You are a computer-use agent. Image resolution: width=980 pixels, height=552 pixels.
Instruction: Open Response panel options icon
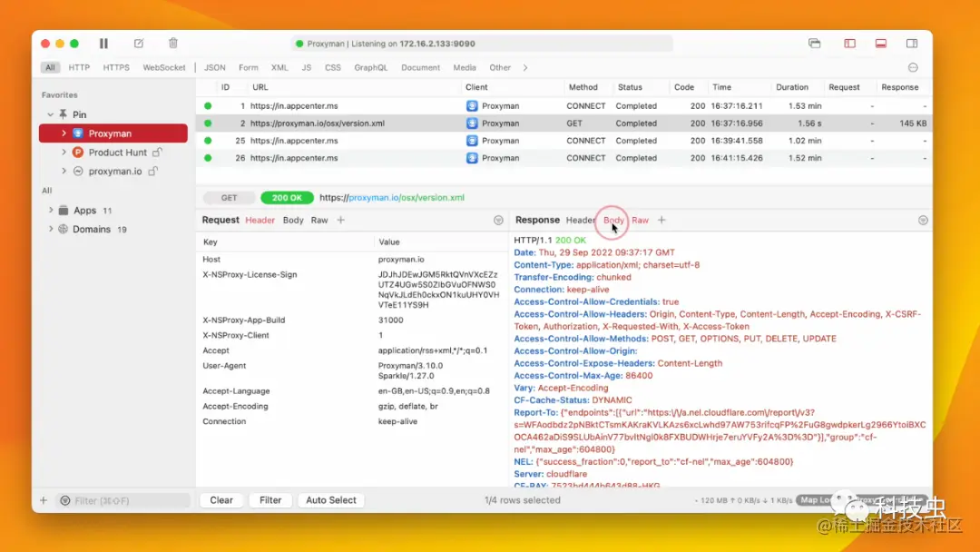923,220
